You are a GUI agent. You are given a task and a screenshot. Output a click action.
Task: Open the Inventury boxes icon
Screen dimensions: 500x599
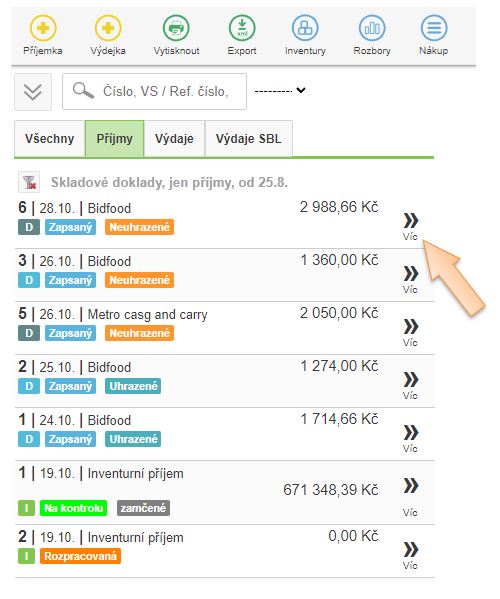point(305,28)
